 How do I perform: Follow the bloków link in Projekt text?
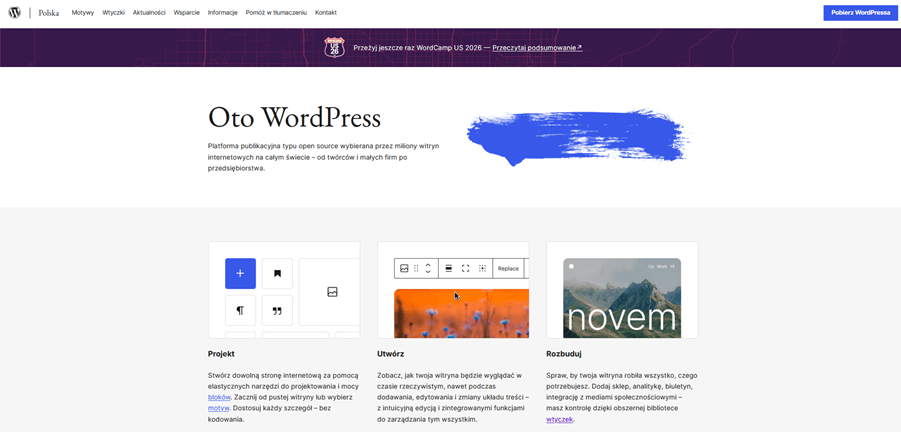(x=219, y=397)
